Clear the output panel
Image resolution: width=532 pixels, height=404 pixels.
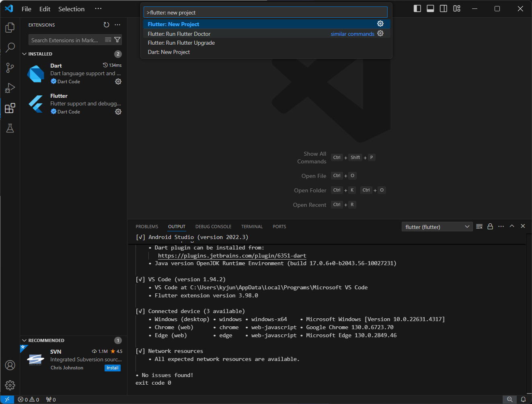[479, 227]
